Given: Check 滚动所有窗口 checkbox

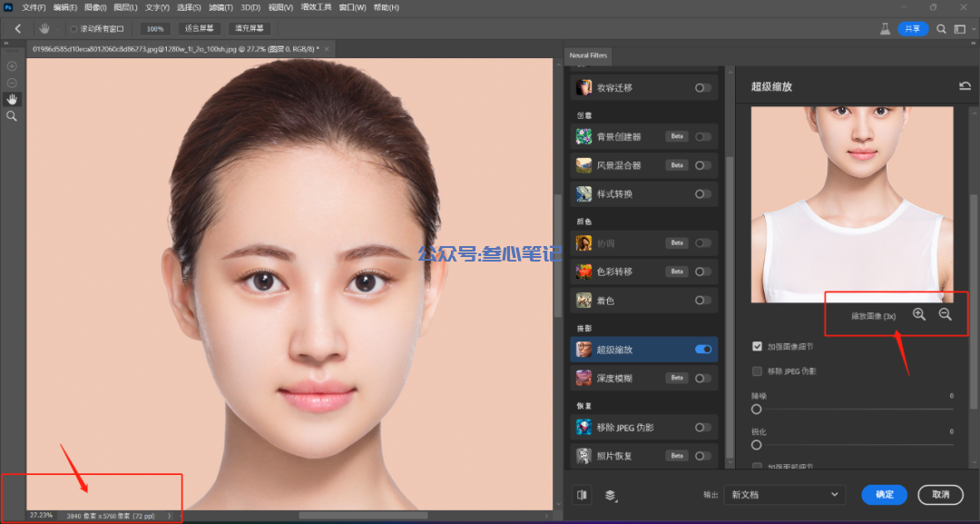Looking at the screenshot, I should click(x=73, y=29).
